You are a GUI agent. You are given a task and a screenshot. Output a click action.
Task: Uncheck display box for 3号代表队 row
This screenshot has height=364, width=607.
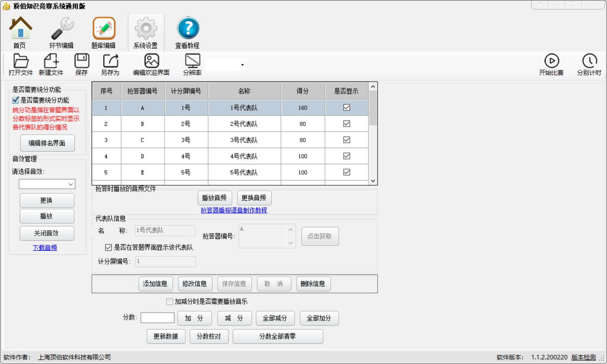346,140
